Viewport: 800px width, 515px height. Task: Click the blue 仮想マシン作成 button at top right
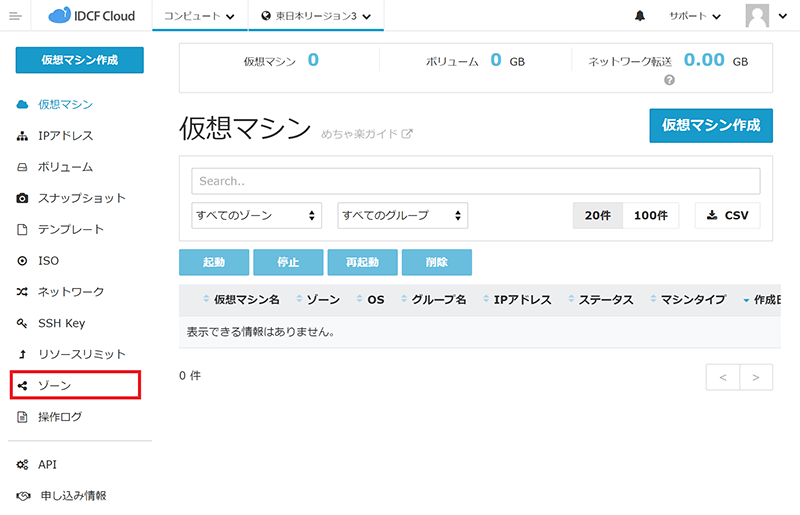coord(710,125)
